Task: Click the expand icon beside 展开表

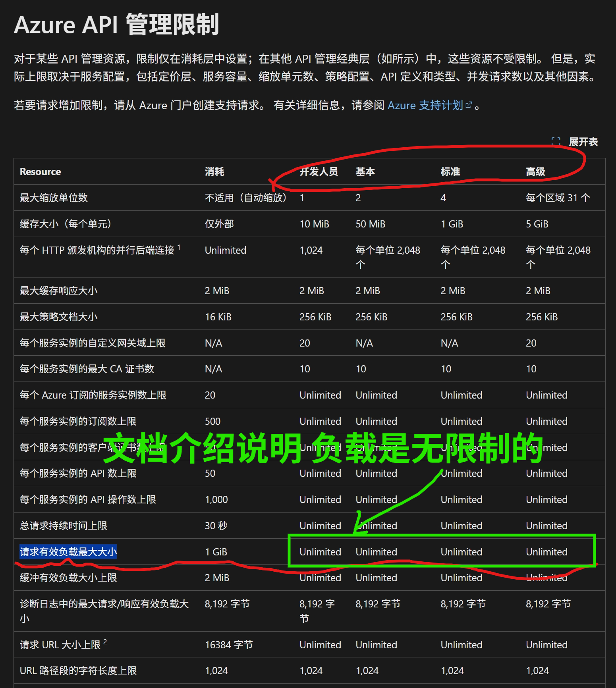Action: (556, 141)
